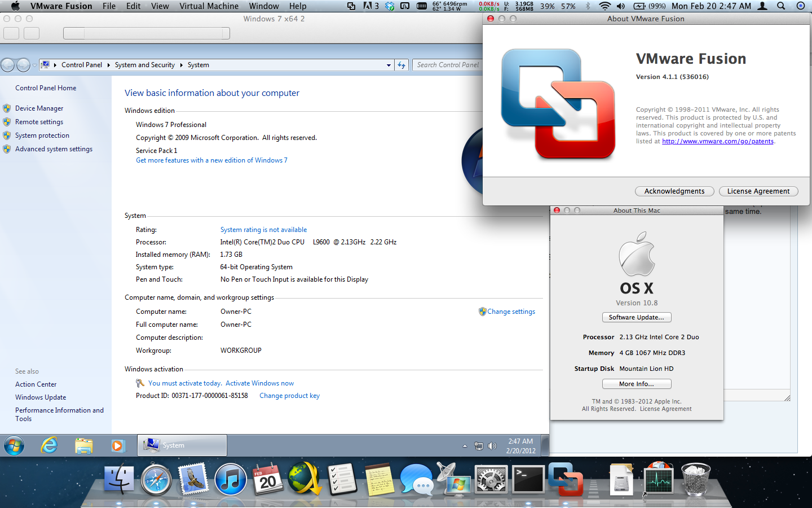
Task: Open the Edit menu
Action: tap(134, 6)
